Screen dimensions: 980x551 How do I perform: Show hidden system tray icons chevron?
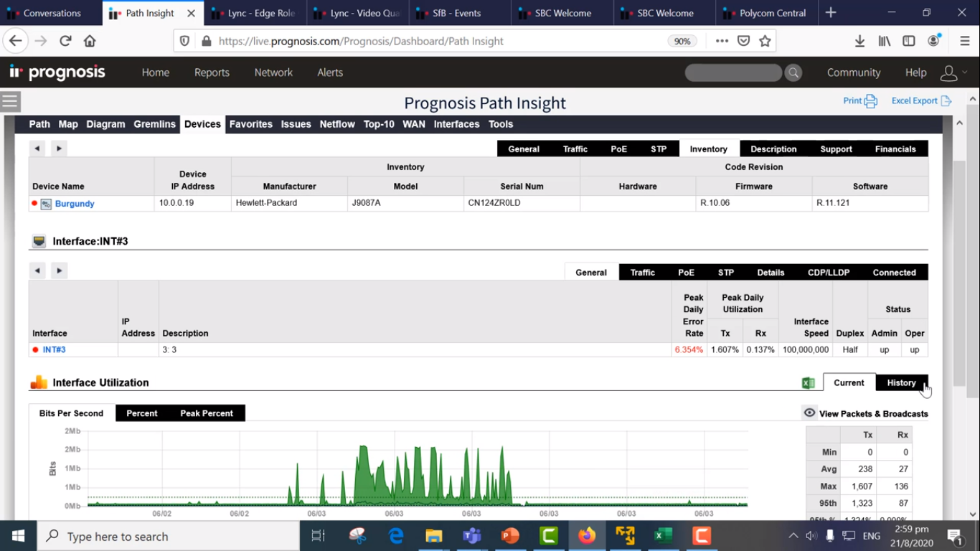pyautogui.click(x=793, y=536)
